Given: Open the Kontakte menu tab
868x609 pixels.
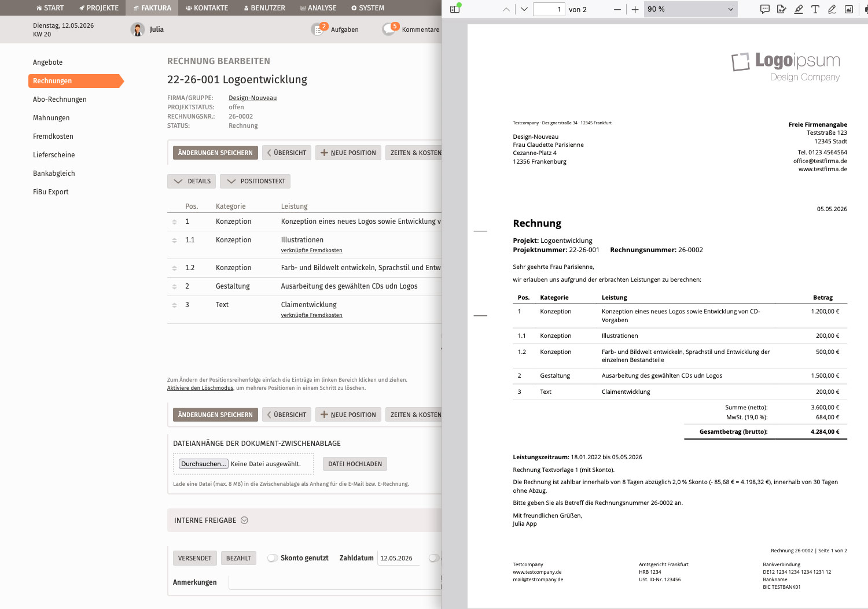Looking at the screenshot, I should pyautogui.click(x=207, y=8).
